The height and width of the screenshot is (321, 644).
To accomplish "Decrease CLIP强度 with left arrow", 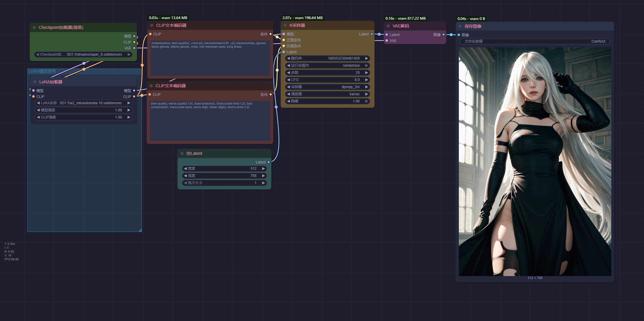I will 38,117.
